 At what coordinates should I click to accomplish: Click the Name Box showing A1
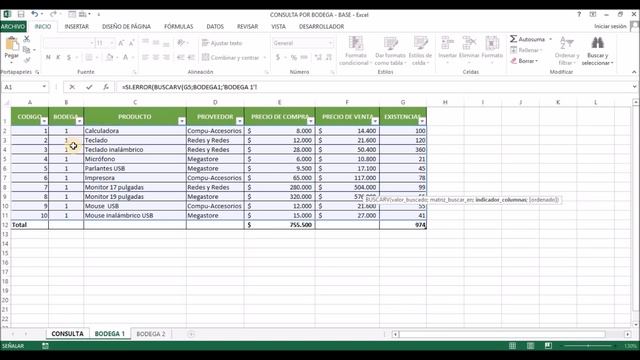(20, 87)
